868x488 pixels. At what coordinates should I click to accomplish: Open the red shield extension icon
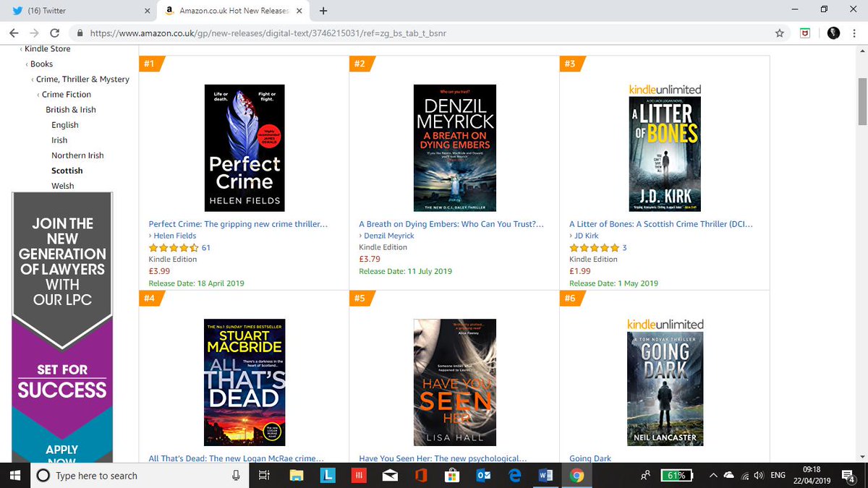[x=804, y=33]
